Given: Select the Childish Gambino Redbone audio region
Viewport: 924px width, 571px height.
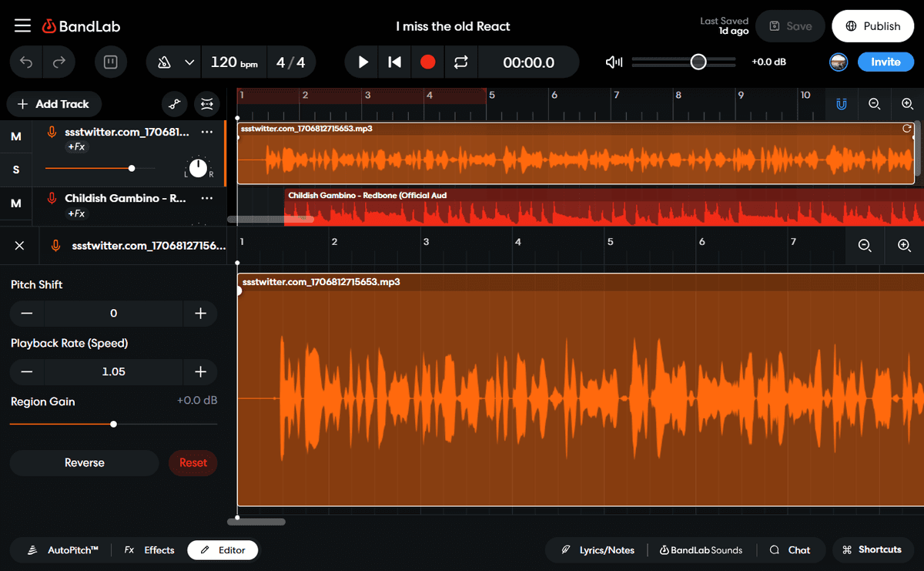Looking at the screenshot, I should pyautogui.click(x=604, y=207).
